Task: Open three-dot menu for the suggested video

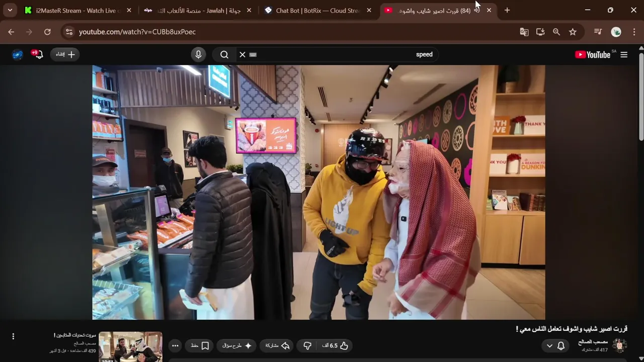Action: coord(13,336)
